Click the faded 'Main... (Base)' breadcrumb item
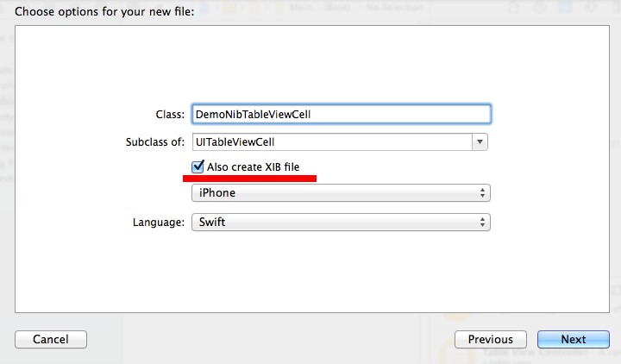Screen dimensions: 621x364 (x=320, y=7)
